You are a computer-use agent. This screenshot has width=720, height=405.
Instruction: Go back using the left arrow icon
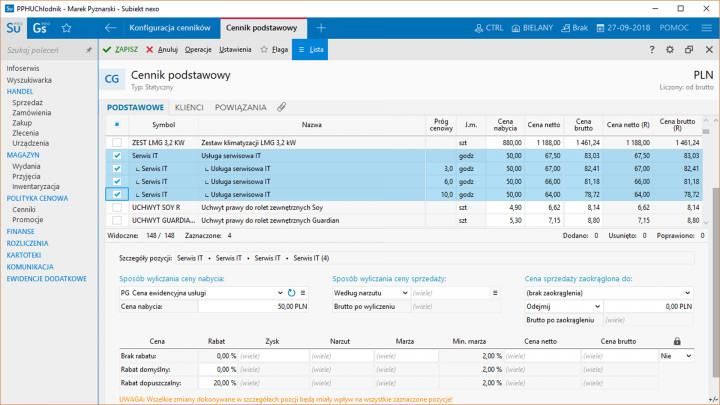(x=110, y=28)
